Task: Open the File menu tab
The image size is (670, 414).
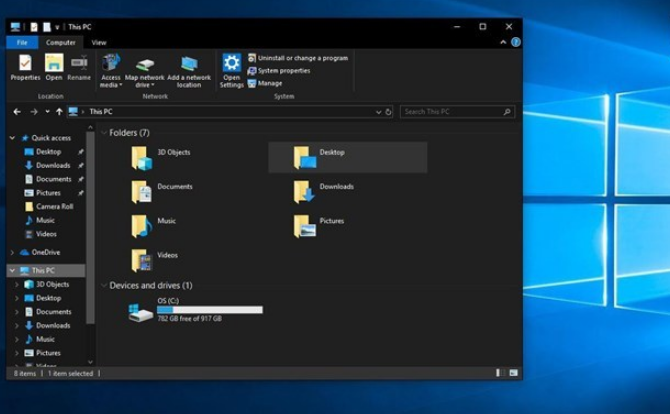Action: pyautogui.click(x=22, y=42)
